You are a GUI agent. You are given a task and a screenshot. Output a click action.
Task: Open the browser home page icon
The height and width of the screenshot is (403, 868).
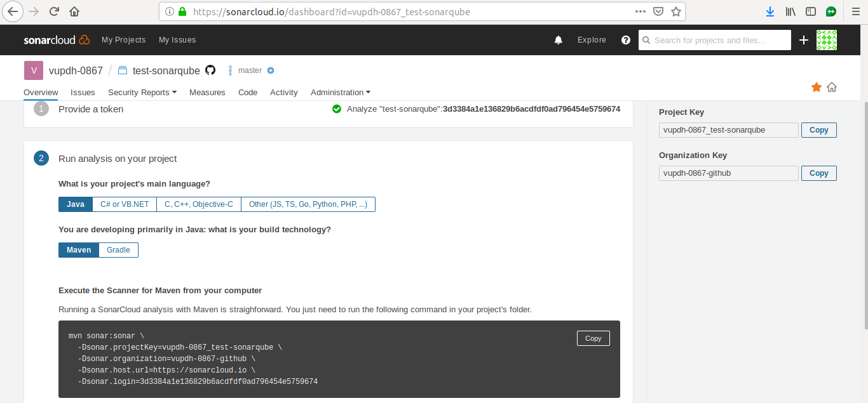click(74, 11)
